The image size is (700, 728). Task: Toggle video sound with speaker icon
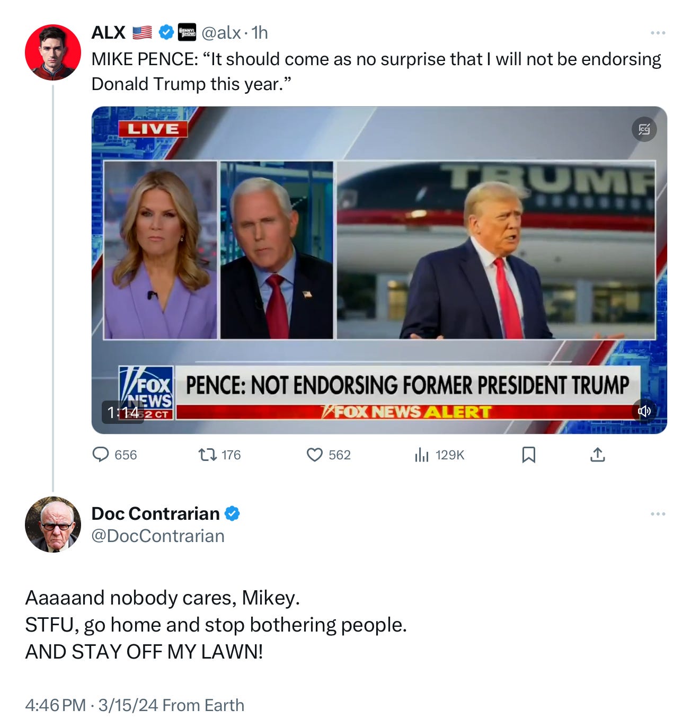tap(644, 411)
